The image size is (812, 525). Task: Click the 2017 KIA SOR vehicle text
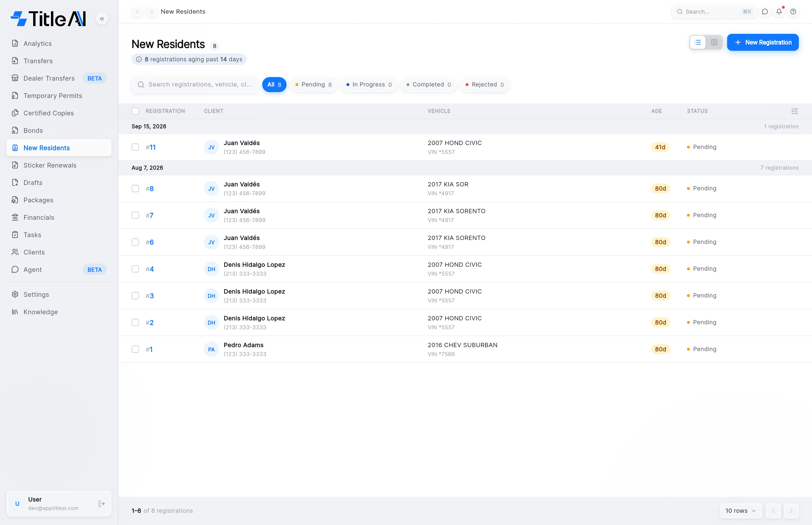pyautogui.click(x=448, y=184)
